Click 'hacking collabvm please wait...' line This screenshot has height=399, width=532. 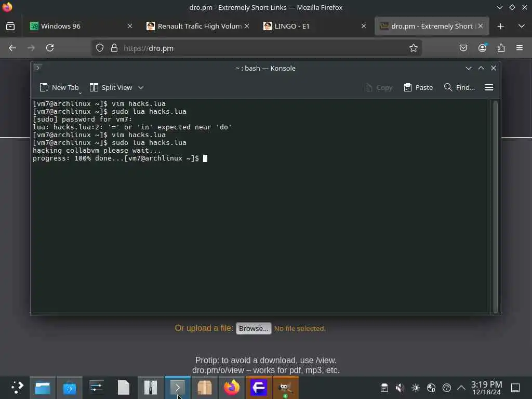pos(97,150)
